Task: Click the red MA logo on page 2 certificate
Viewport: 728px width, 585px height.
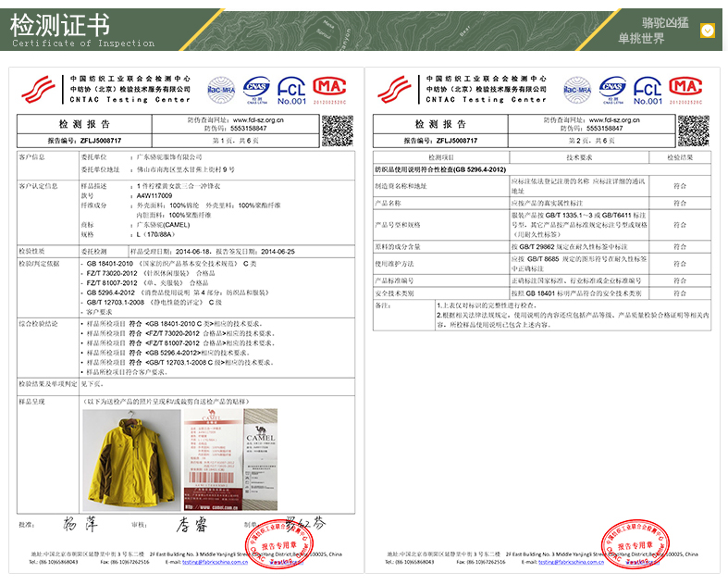Action: tap(685, 90)
